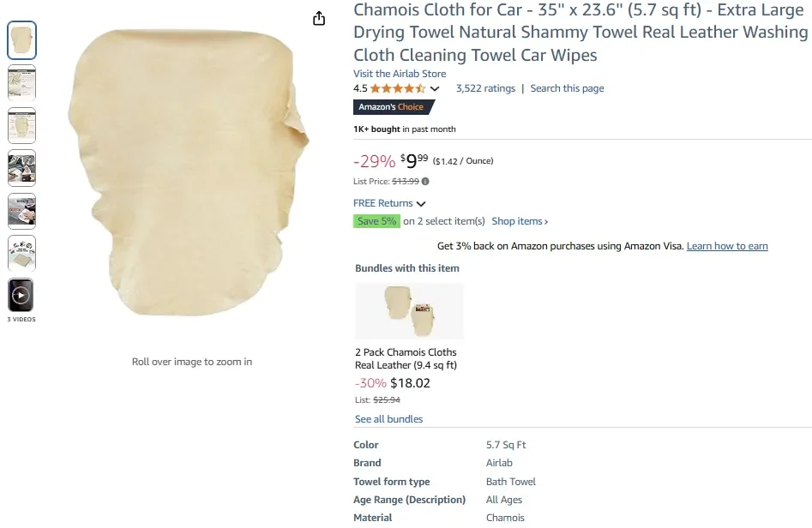Click the video play icon in the thumbnail sidebar
Viewport: 812px width, 528px height.
(x=21, y=296)
